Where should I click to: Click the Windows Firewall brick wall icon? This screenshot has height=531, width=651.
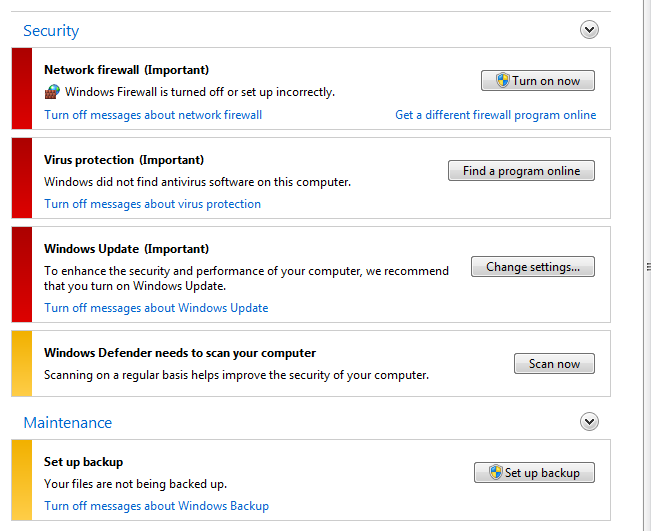click(x=52, y=92)
